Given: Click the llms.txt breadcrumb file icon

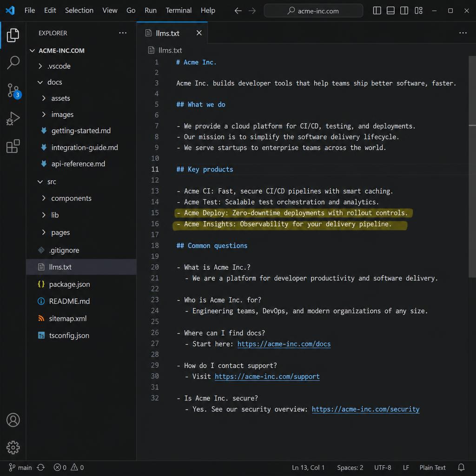Looking at the screenshot, I should (151, 50).
